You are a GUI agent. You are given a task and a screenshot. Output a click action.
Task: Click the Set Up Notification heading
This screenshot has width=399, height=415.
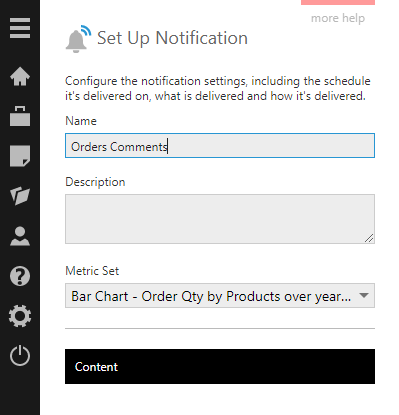[x=172, y=38]
